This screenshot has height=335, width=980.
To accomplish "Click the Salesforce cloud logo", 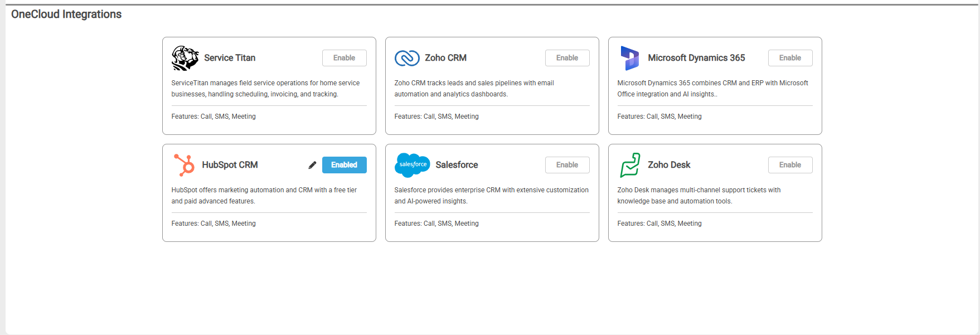I will coord(412,165).
